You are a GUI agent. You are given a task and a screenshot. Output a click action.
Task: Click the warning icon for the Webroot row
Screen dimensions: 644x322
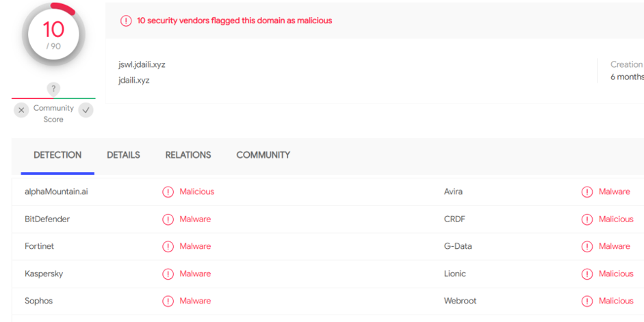pos(587,301)
